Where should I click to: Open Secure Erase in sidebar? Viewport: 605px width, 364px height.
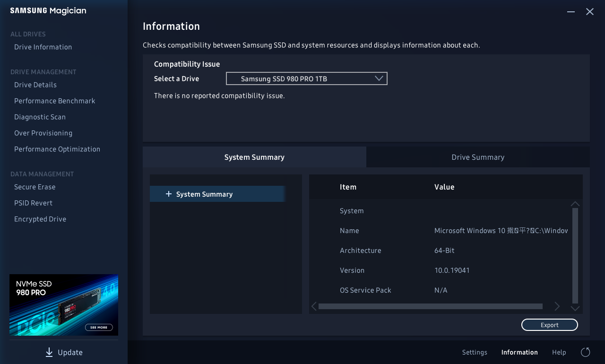point(35,187)
